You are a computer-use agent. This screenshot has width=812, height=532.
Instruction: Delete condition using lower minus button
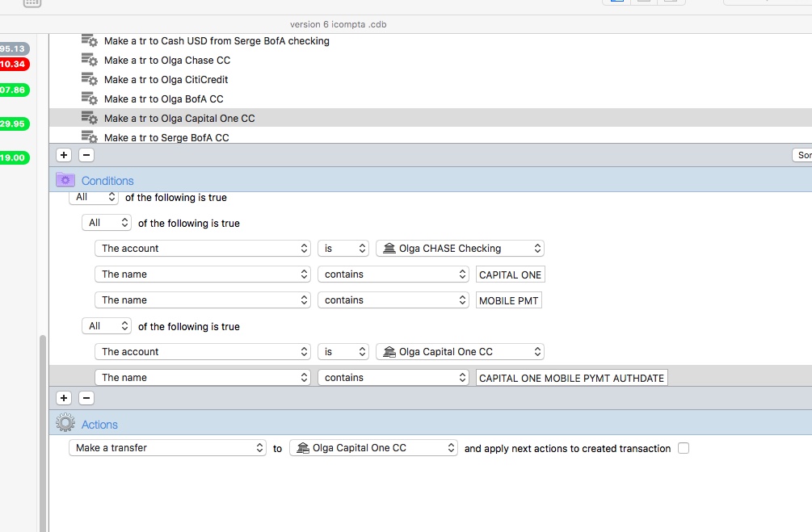86,398
